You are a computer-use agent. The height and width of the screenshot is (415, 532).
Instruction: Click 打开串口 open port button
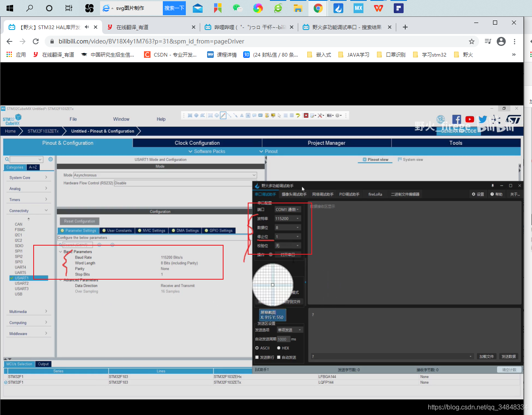tap(288, 255)
